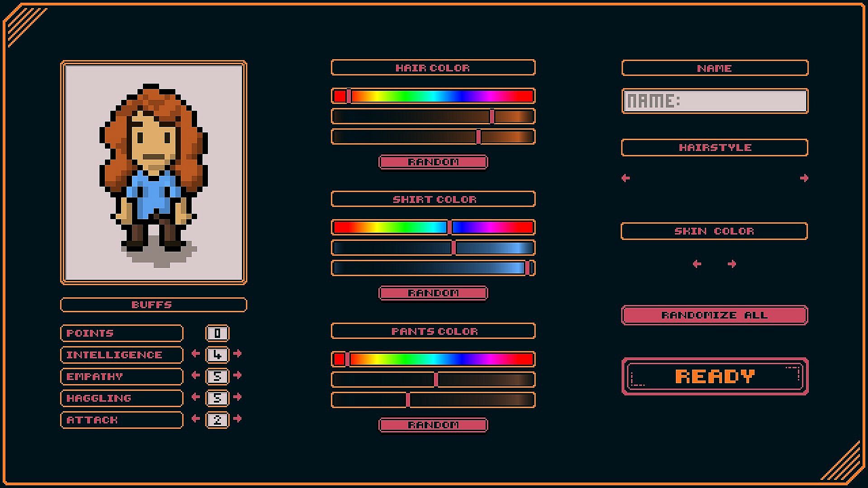Click the Ready button
The image size is (868, 488).
tap(715, 376)
